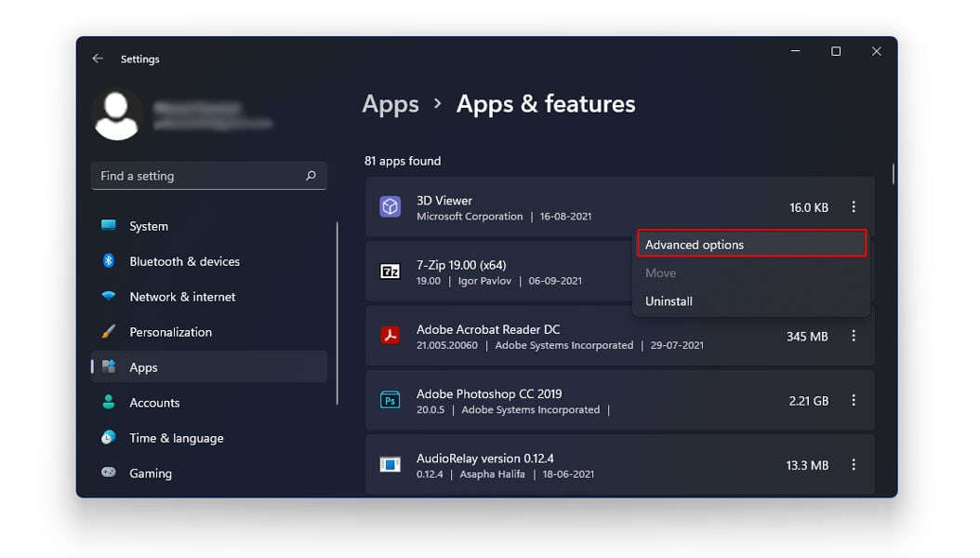Click the 7-Zip app icon
The height and width of the screenshot is (558, 980).
pyautogui.click(x=390, y=272)
